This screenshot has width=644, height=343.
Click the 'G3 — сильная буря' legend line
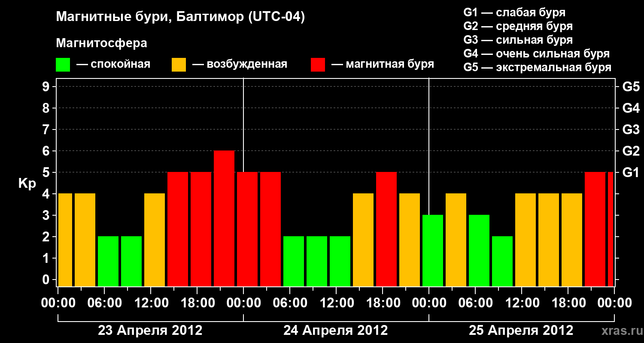pos(518,40)
